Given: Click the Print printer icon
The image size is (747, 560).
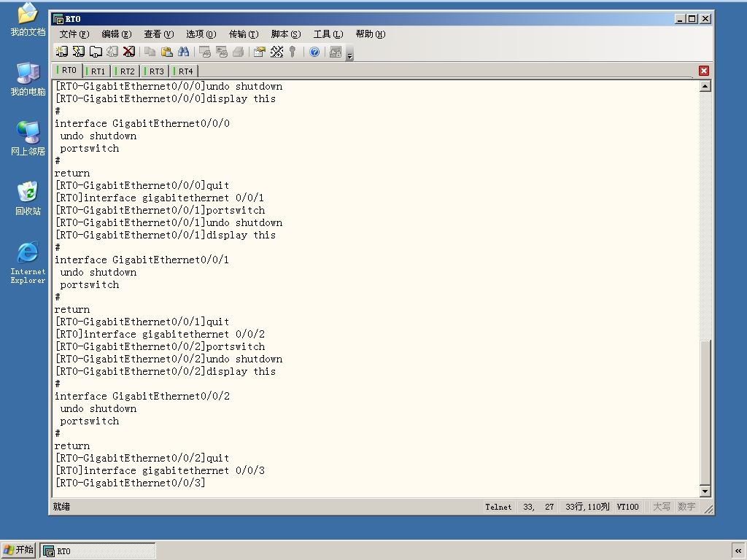Looking at the screenshot, I should coord(239,52).
